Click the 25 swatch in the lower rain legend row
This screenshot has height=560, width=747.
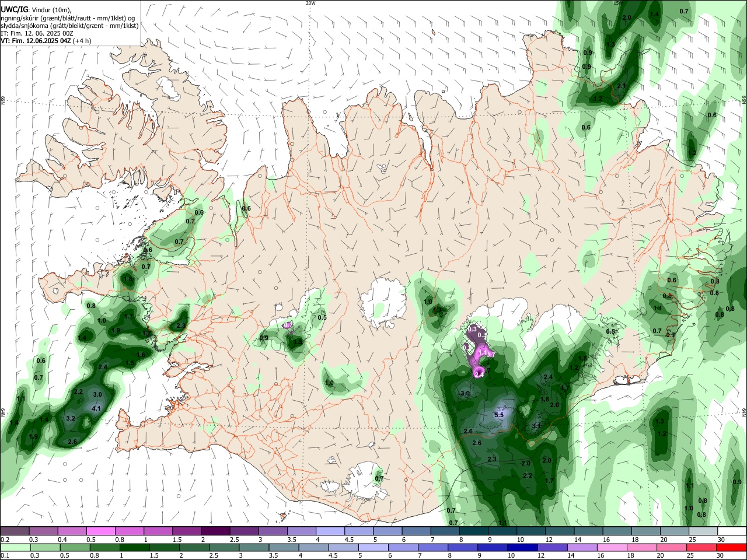(703, 547)
